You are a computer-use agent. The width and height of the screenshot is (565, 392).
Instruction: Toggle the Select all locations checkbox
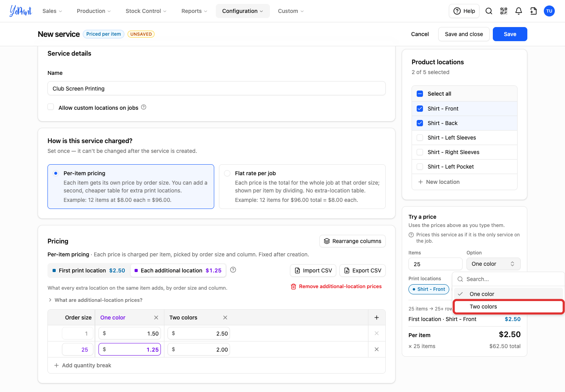(x=420, y=94)
